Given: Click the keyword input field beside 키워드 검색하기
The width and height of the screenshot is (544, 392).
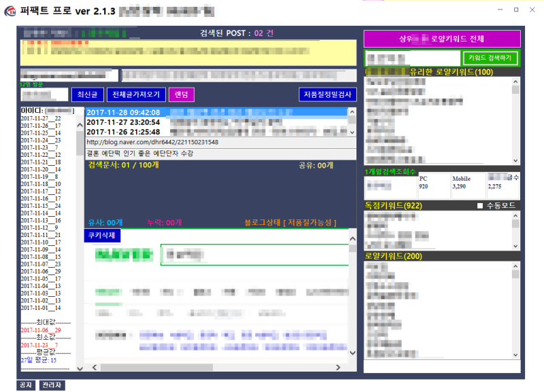Looking at the screenshot, I should 413,58.
